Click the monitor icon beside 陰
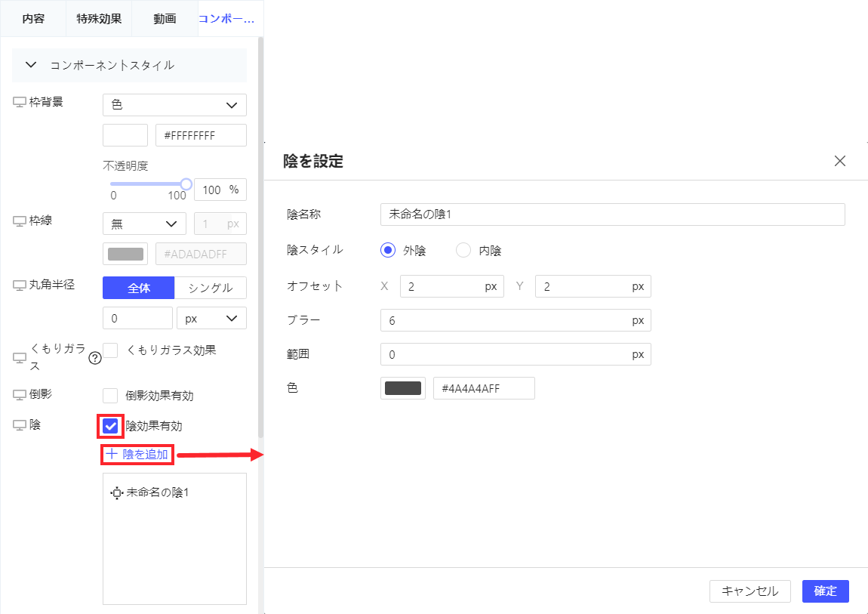The height and width of the screenshot is (614, 868). pyautogui.click(x=20, y=425)
